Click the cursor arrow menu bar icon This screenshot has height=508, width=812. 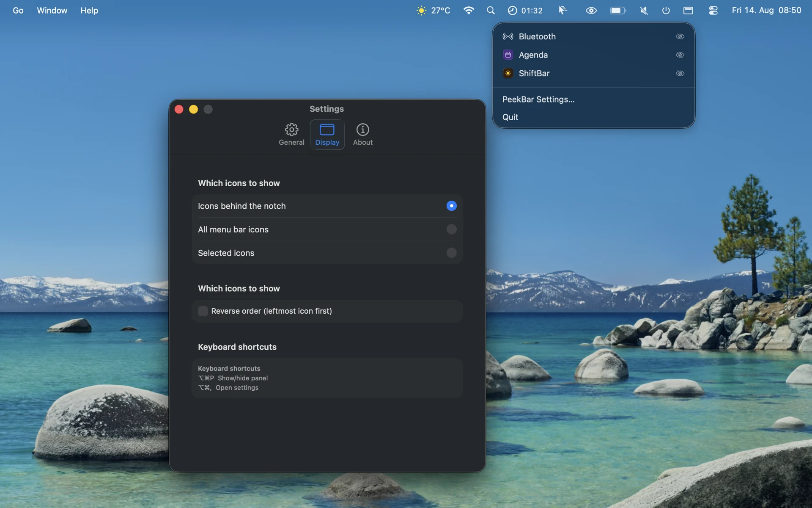[x=562, y=11]
